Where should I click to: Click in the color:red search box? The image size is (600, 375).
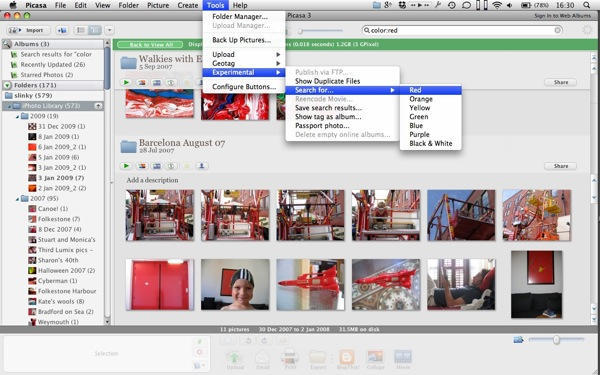click(462, 30)
